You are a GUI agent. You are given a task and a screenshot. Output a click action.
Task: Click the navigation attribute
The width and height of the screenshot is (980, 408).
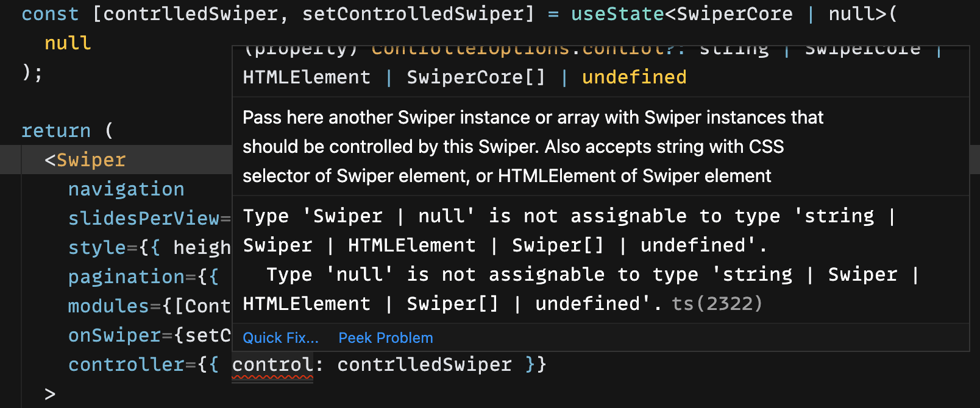(x=126, y=189)
